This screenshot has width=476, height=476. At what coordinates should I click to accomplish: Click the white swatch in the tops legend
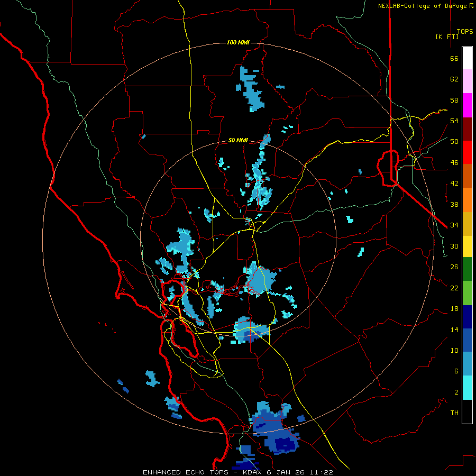467,58
